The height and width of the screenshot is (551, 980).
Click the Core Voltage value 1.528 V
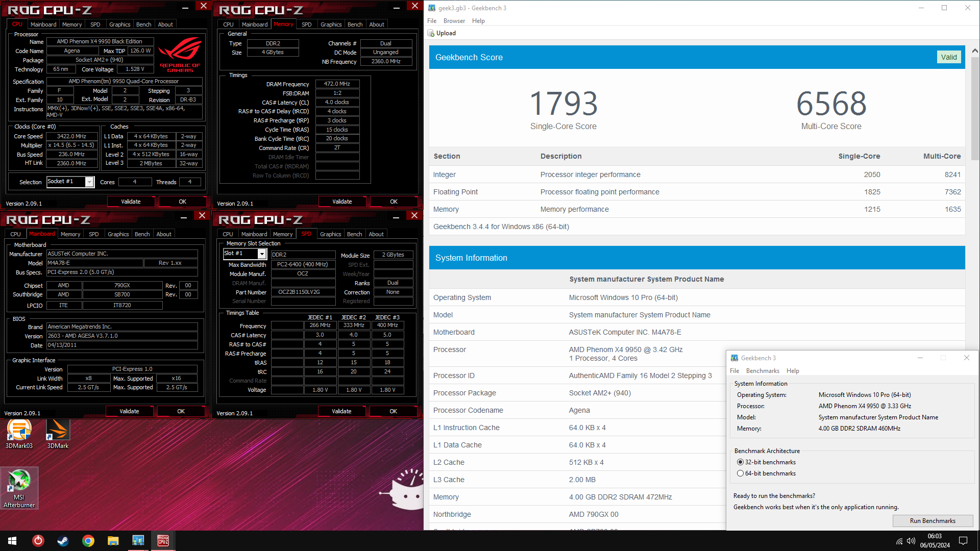135,69
